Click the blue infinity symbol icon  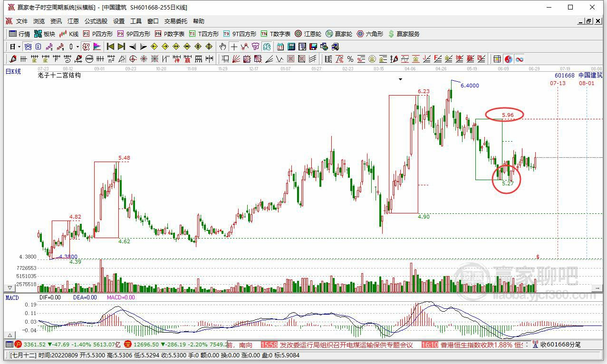520,59
